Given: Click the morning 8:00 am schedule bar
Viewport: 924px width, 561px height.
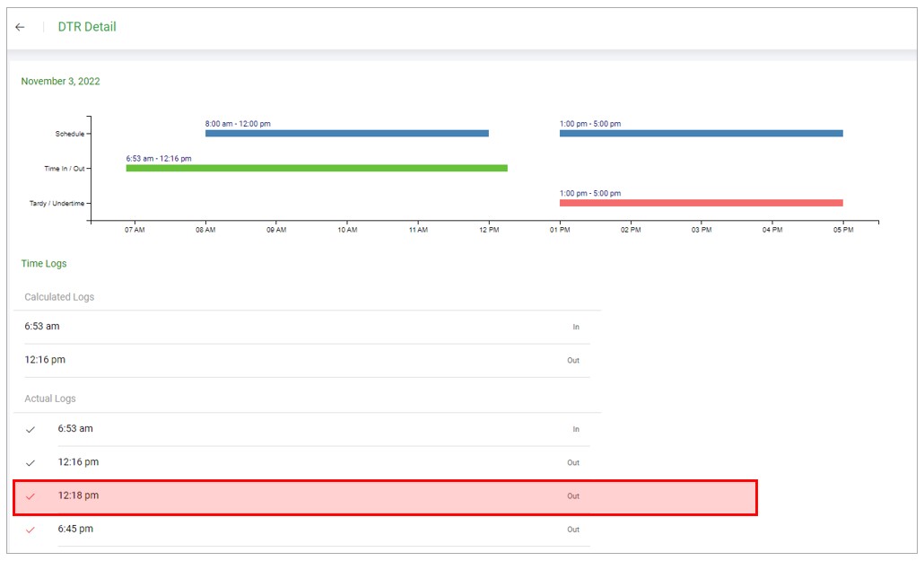Looking at the screenshot, I should 346,134.
